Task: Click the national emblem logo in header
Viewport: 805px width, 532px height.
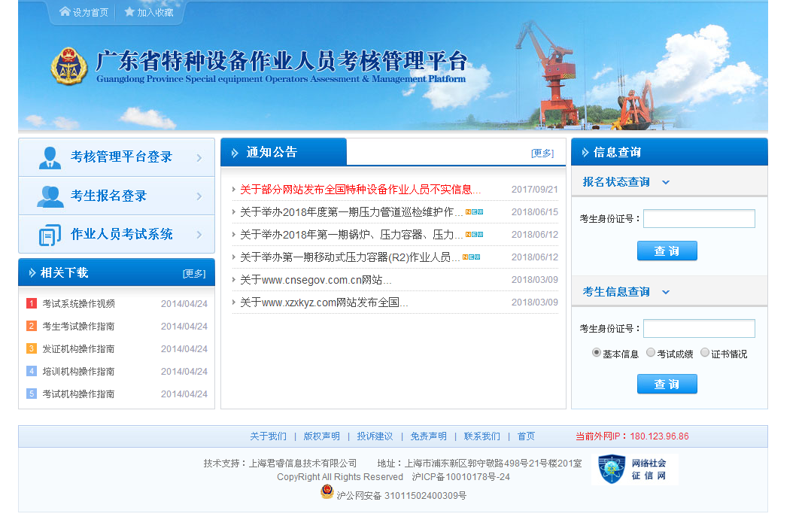Action: (x=69, y=67)
